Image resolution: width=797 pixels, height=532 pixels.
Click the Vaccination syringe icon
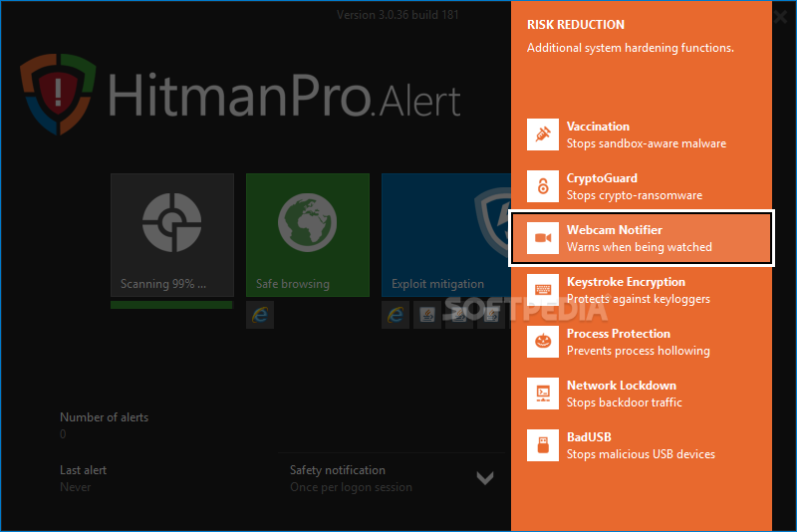pos(543,134)
